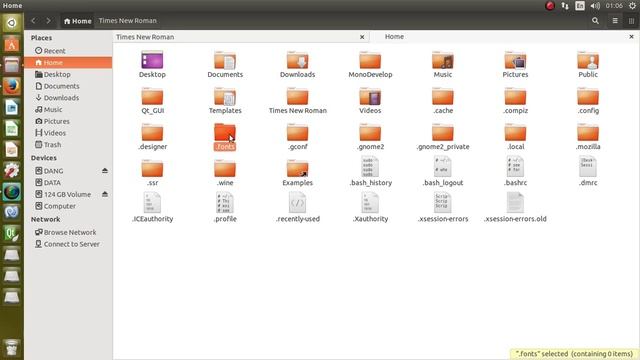
Task: Eject the DANG device
Action: click(x=105, y=171)
